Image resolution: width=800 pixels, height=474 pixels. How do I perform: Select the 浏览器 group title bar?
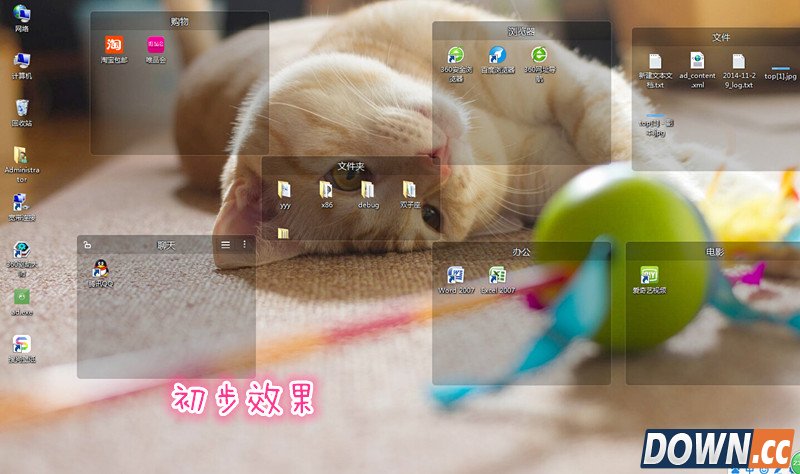(521, 31)
